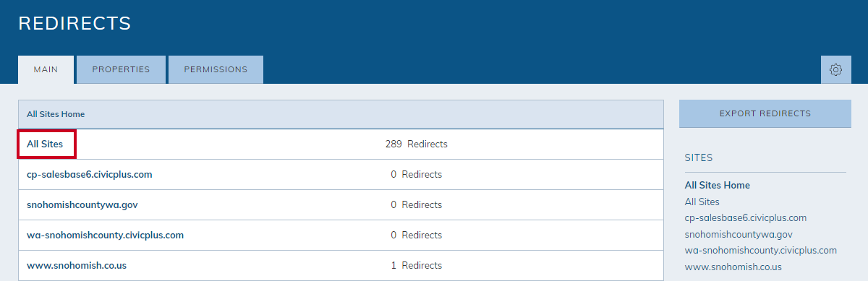Click the Export Redirects button

[x=765, y=113]
